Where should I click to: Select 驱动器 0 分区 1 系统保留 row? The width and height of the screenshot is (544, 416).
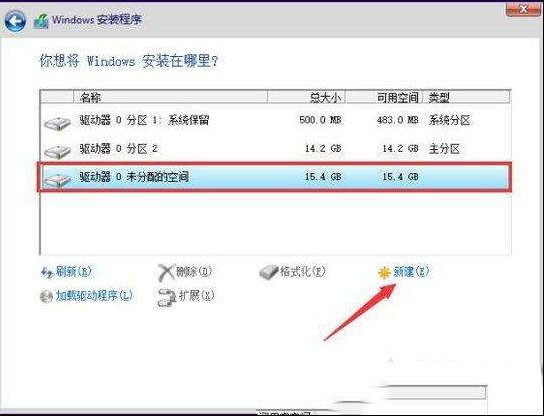tap(275, 121)
